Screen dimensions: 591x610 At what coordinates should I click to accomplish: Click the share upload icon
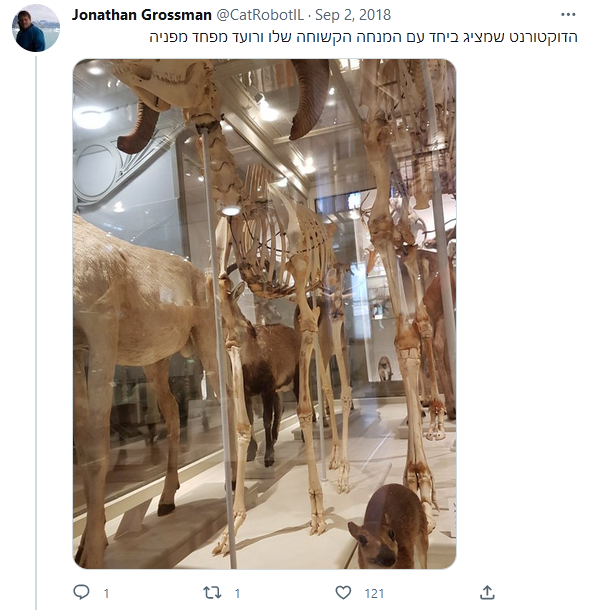pos(487,592)
